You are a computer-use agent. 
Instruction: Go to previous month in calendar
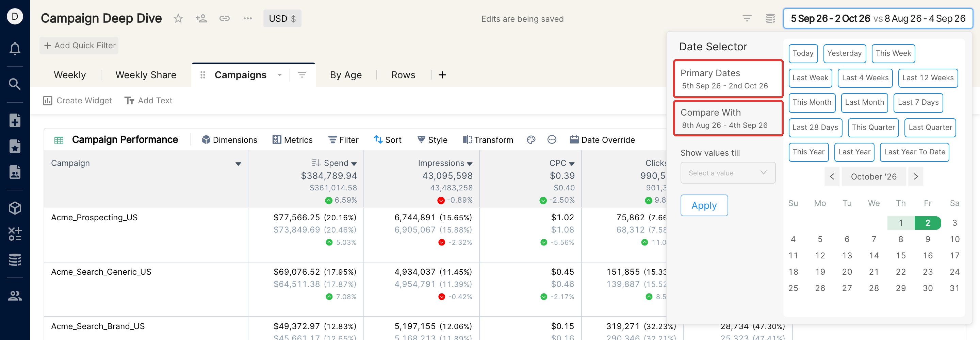832,176
